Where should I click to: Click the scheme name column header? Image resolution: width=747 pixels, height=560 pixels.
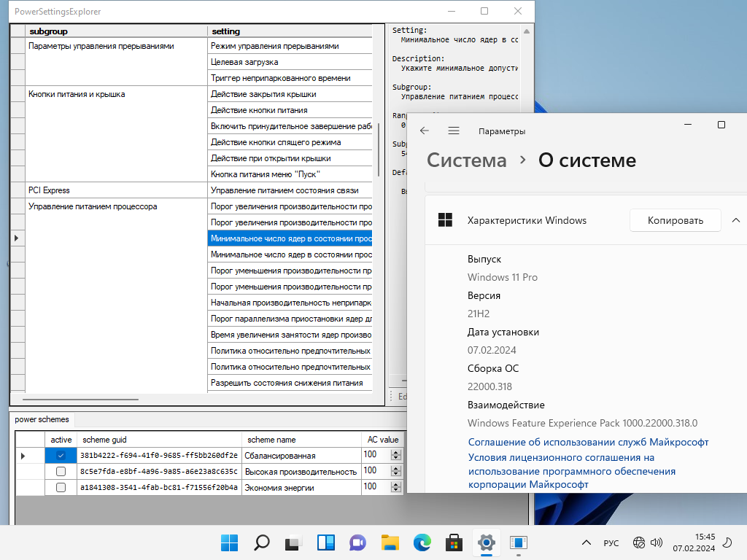(x=301, y=440)
